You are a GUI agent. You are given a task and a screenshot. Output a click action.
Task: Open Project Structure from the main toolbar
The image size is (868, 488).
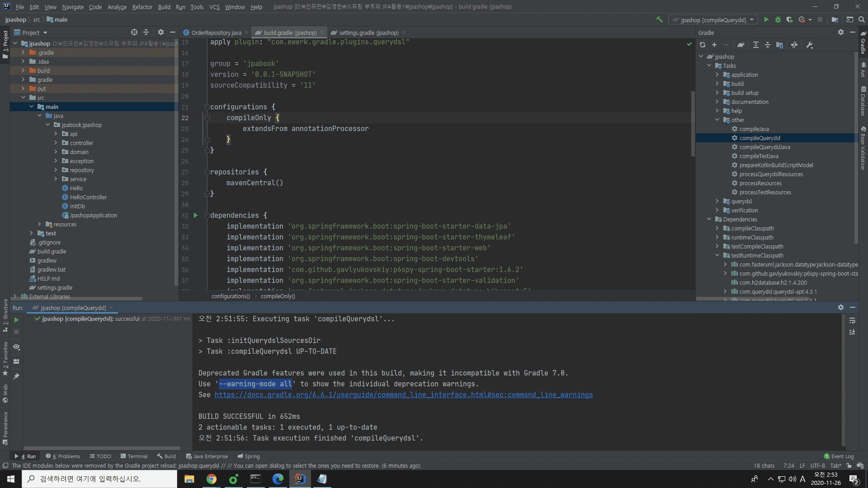[x=835, y=19]
